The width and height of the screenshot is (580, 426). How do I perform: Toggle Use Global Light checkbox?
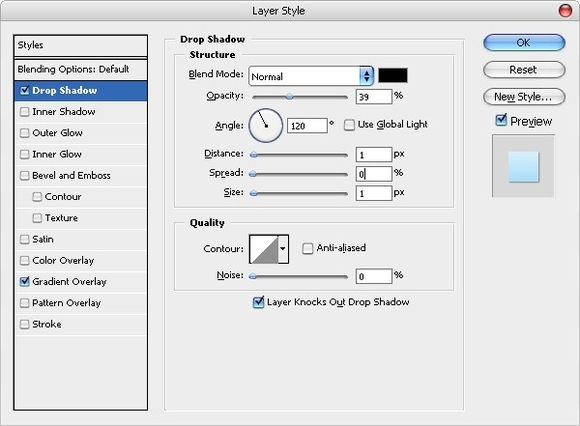coord(349,125)
